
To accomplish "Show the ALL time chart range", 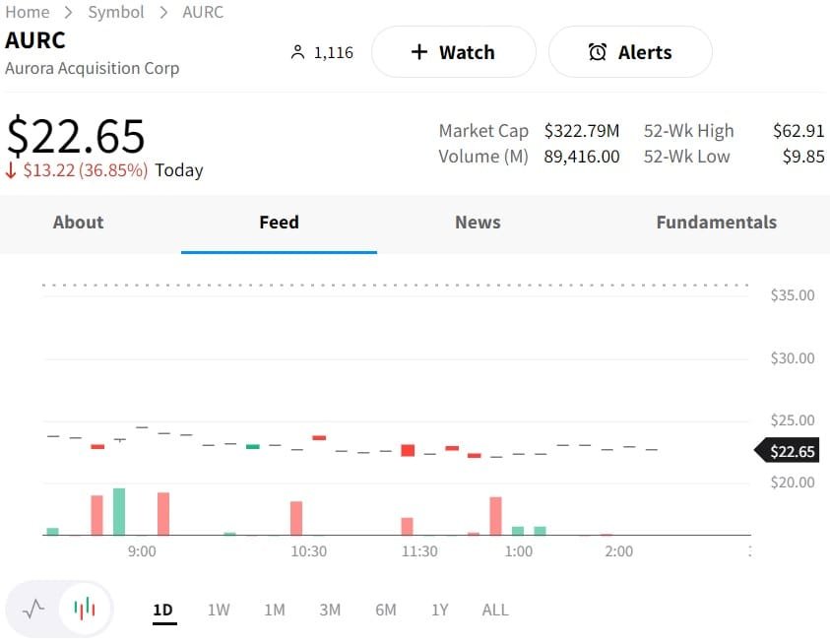I will pos(495,611).
